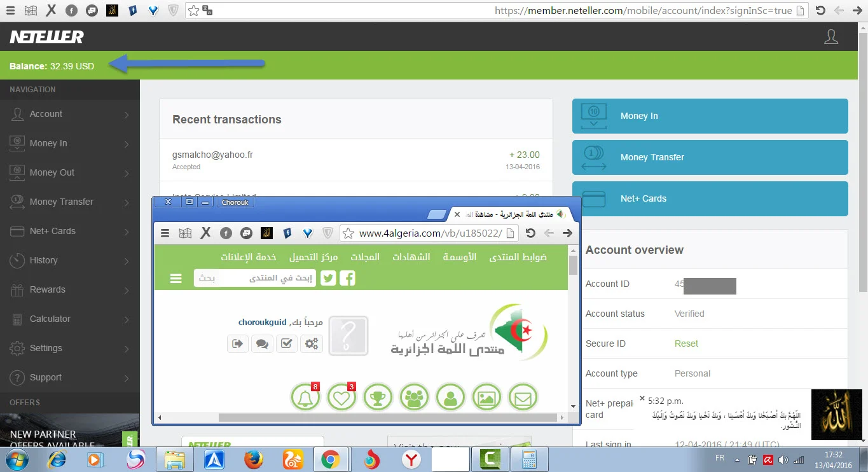Open the trophy awards icon in the forum
This screenshot has width=868, height=472.
(378, 398)
